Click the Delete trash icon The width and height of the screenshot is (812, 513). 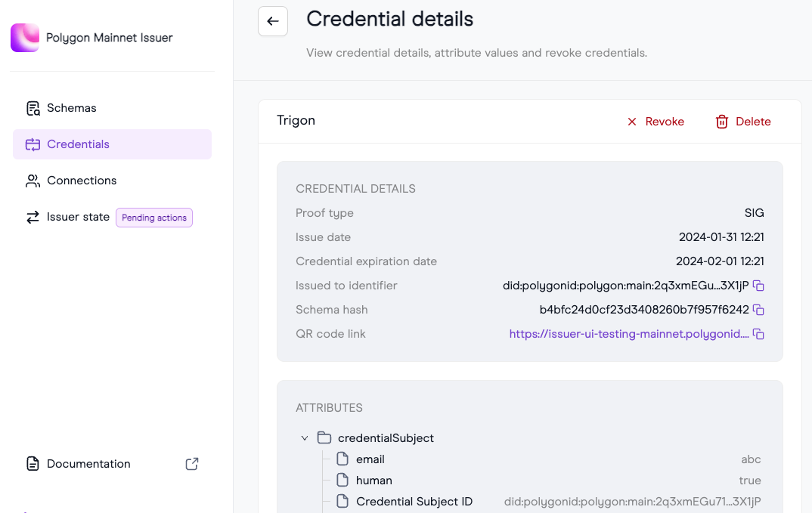coord(722,122)
